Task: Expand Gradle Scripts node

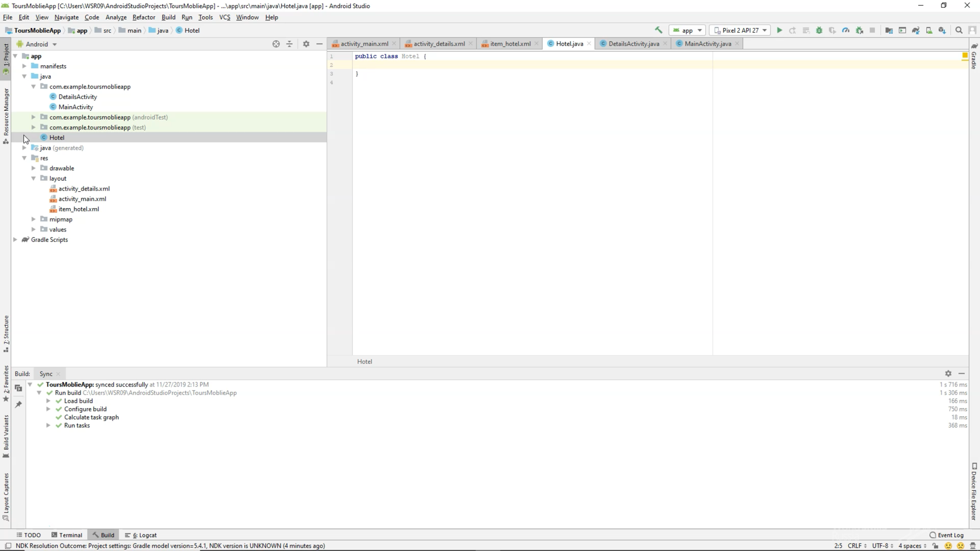Action: tap(16, 240)
